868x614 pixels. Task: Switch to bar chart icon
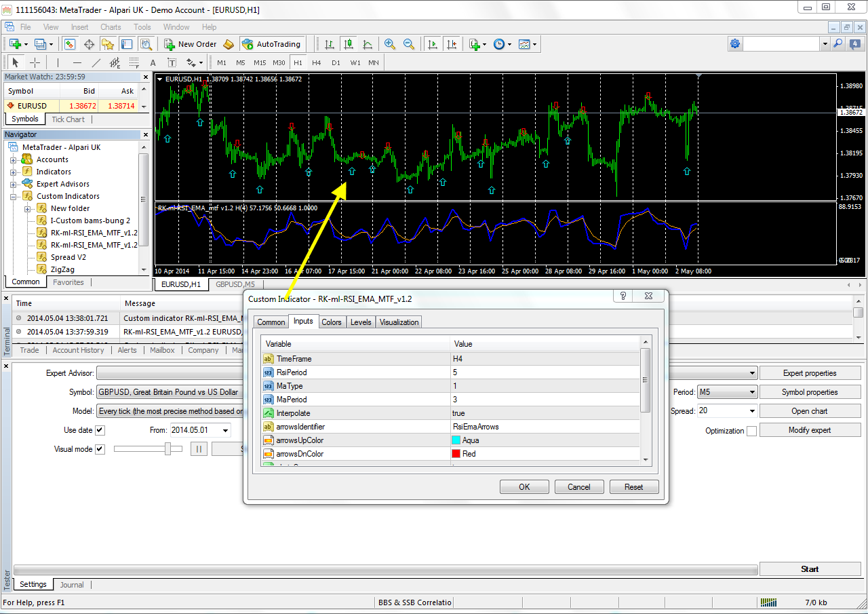pyautogui.click(x=330, y=44)
